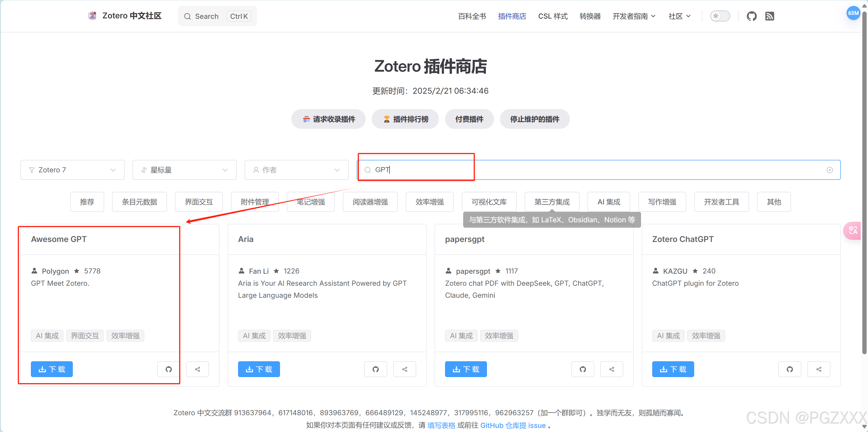This screenshot has width=868, height=432.
Task: Open the RSS feed icon in the header
Action: (770, 16)
